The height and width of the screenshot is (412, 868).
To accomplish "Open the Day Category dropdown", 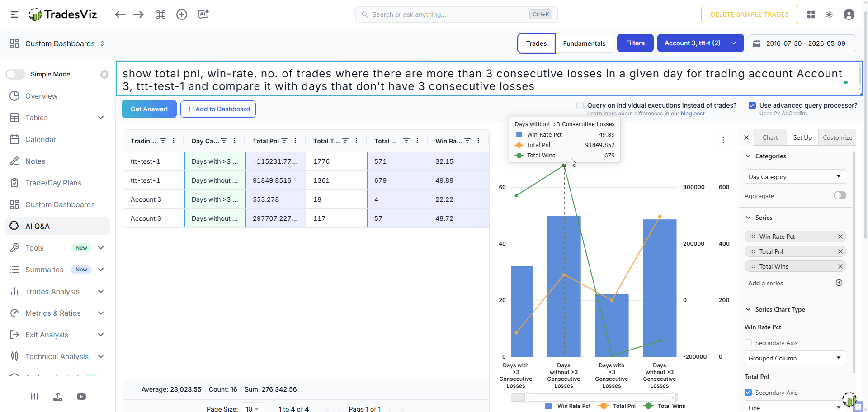I will (x=795, y=176).
